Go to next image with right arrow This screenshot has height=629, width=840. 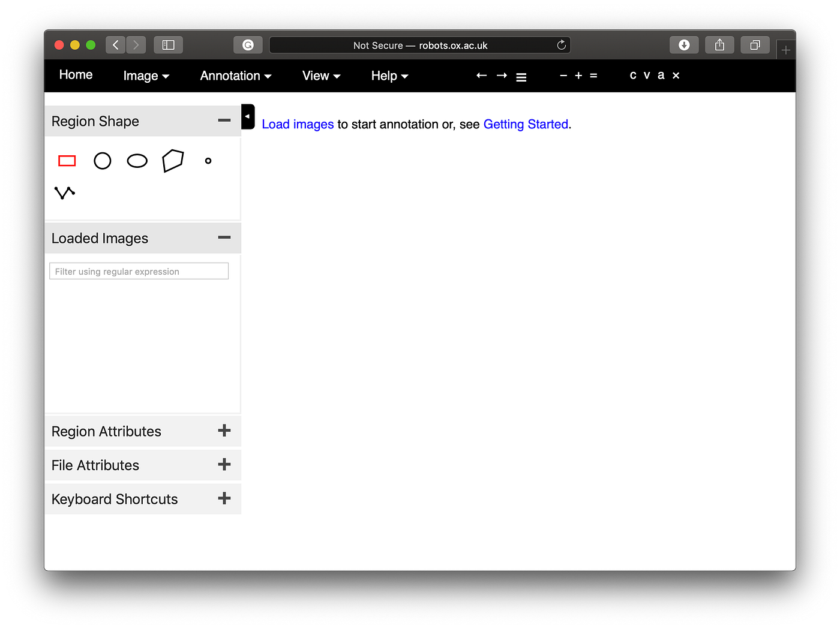pos(502,76)
